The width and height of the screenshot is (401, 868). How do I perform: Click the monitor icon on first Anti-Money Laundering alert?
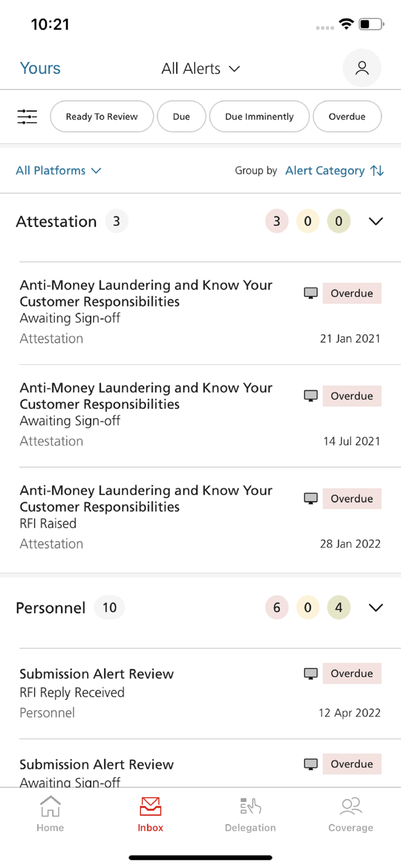(310, 293)
